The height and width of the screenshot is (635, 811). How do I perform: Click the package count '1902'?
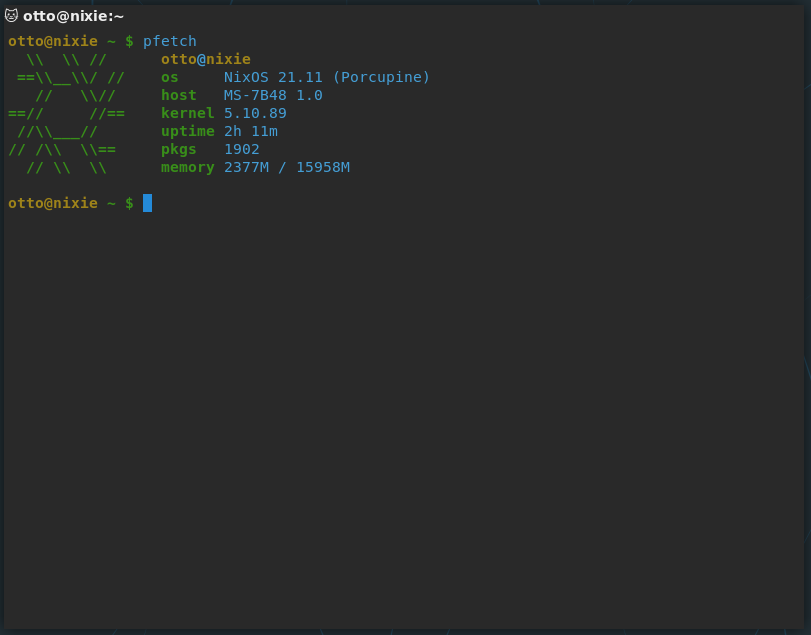242,149
